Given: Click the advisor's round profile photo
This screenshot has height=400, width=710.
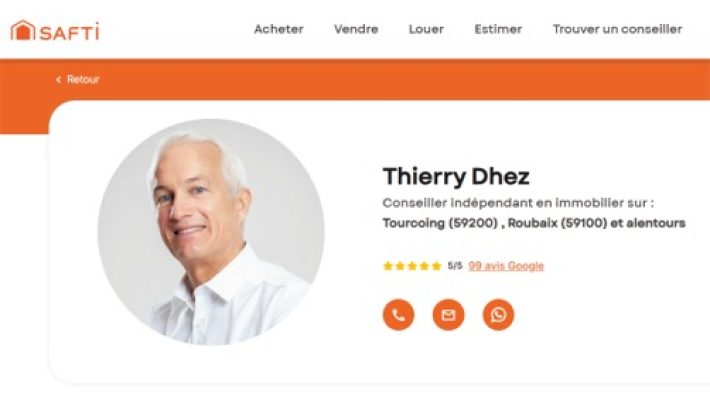Looking at the screenshot, I should 211,231.
